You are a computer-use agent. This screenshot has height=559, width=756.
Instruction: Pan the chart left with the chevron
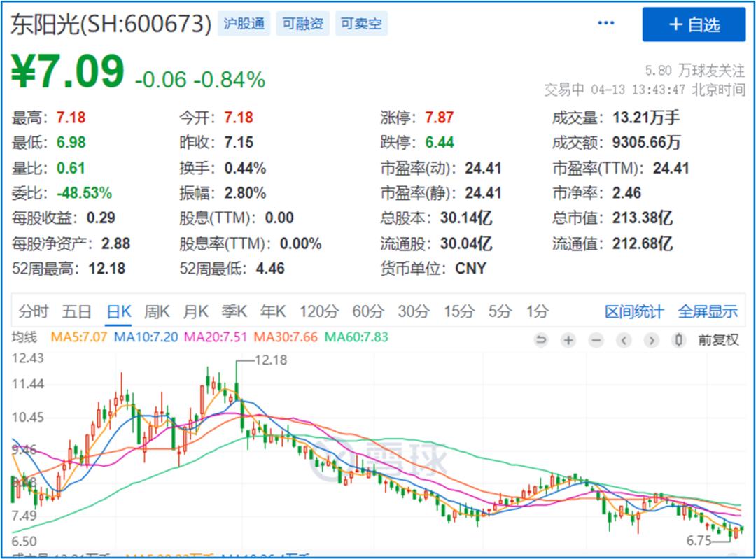624,340
